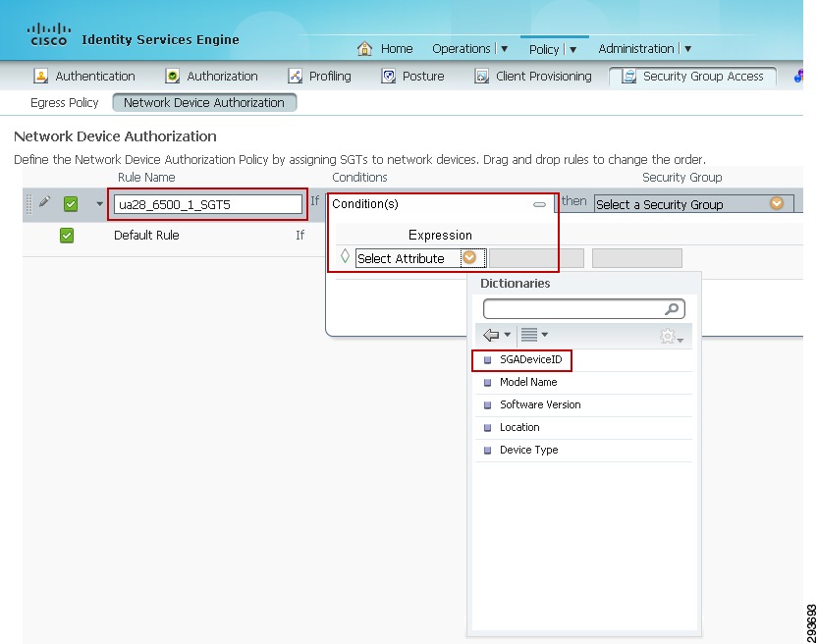Click the Profiling tab icon

pyautogui.click(x=295, y=76)
